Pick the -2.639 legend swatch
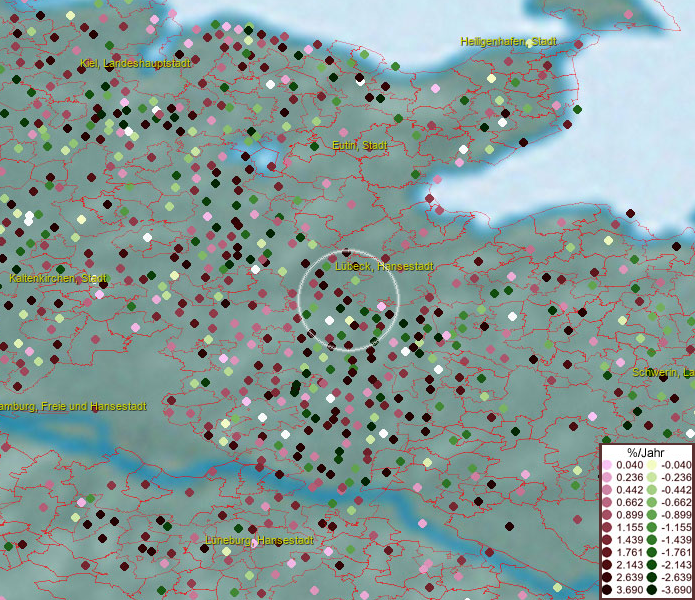This screenshot has height=600, width=695. pyautogui.click(x=652, y=577)
